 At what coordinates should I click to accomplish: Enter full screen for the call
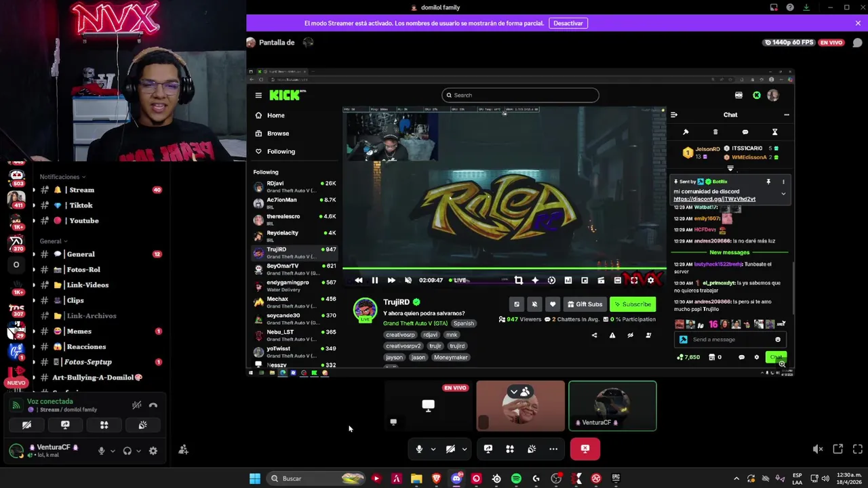[x=858, y=449]
